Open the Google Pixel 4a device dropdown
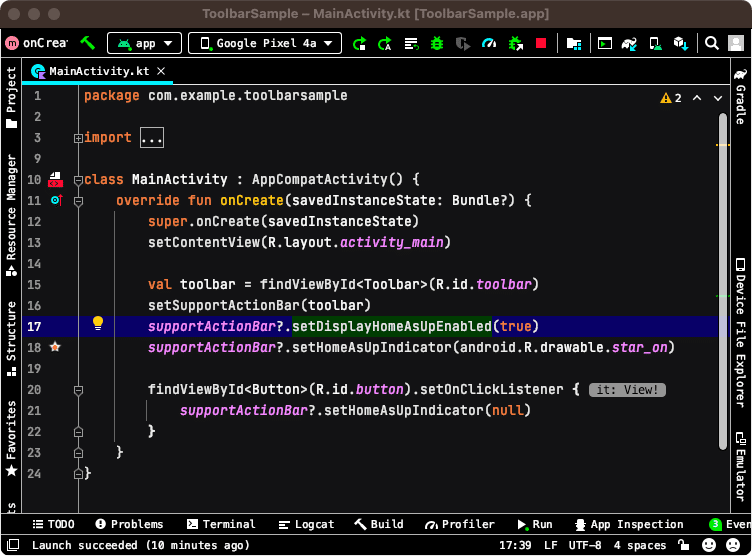 pyautogui.click(x=265, y=43)
